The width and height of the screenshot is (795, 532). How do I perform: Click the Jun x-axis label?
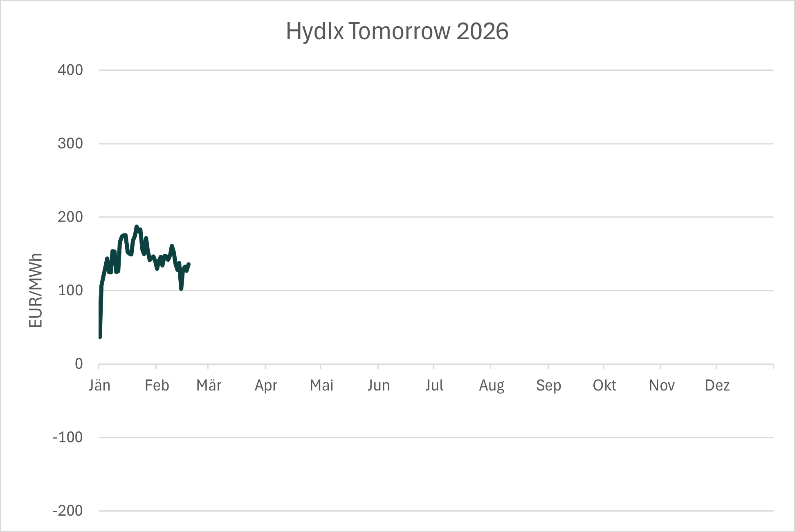tap(378, 385)
